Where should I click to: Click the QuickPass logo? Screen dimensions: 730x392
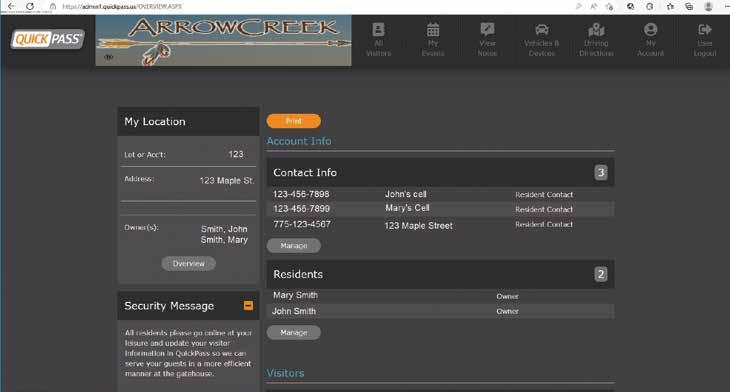(x=48, y=39)
